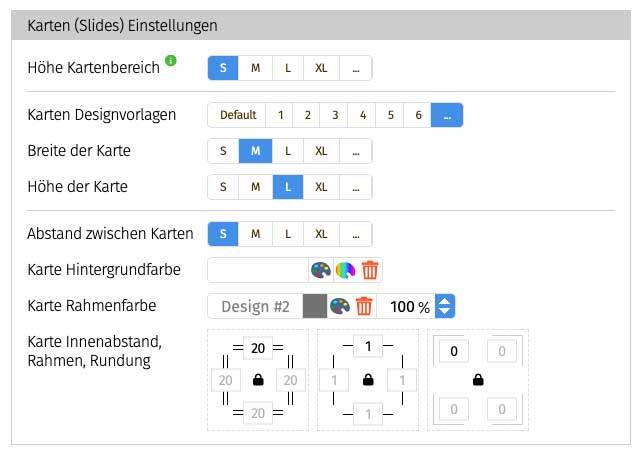Click the top Innenabstand field showing 20
638x456 pixels.
click(258, 349)
